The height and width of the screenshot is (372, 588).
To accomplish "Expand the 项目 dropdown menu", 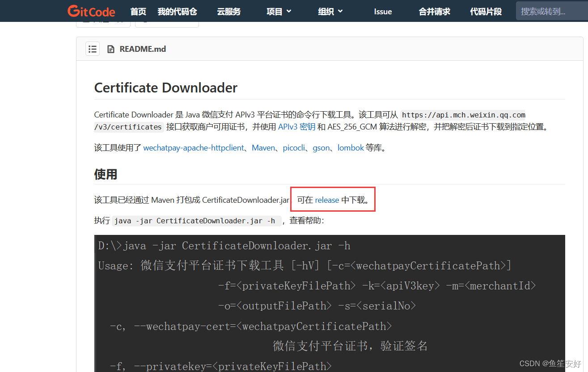I will [x=279, y=12].
